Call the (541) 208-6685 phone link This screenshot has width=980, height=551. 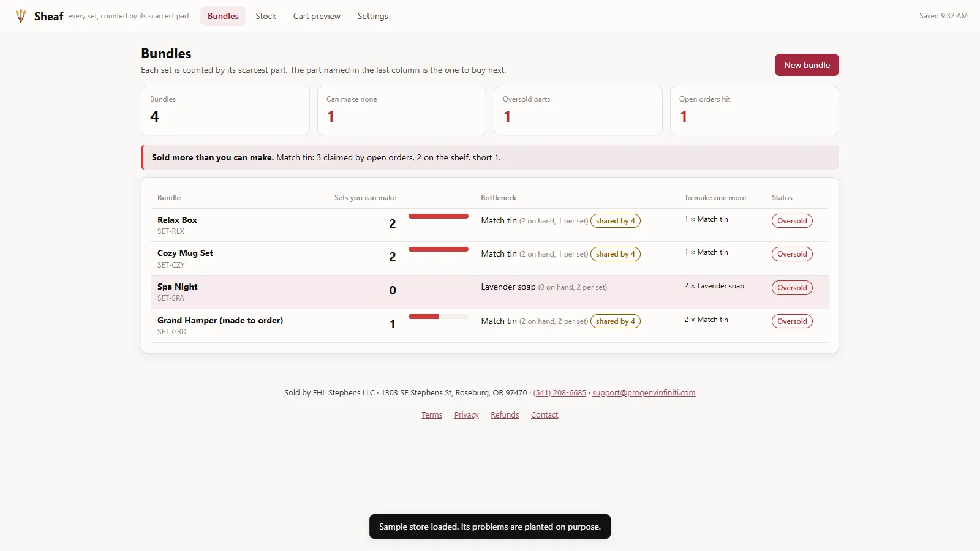[560, 393]
